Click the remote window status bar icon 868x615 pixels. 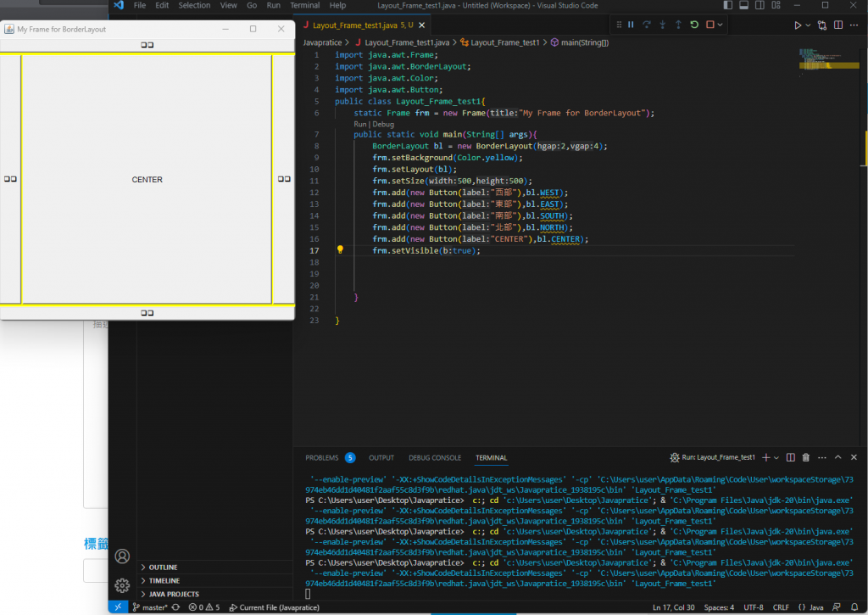click(118, 607)
